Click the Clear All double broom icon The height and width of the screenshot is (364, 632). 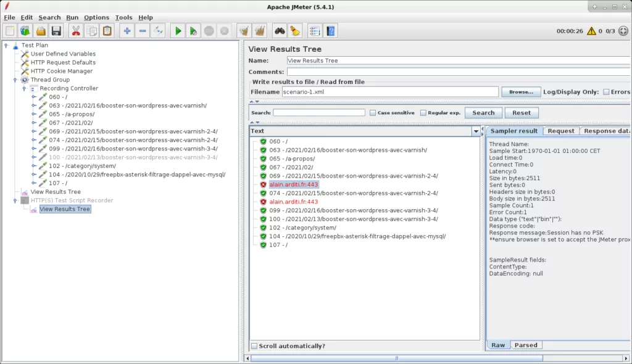coord(260,31)
